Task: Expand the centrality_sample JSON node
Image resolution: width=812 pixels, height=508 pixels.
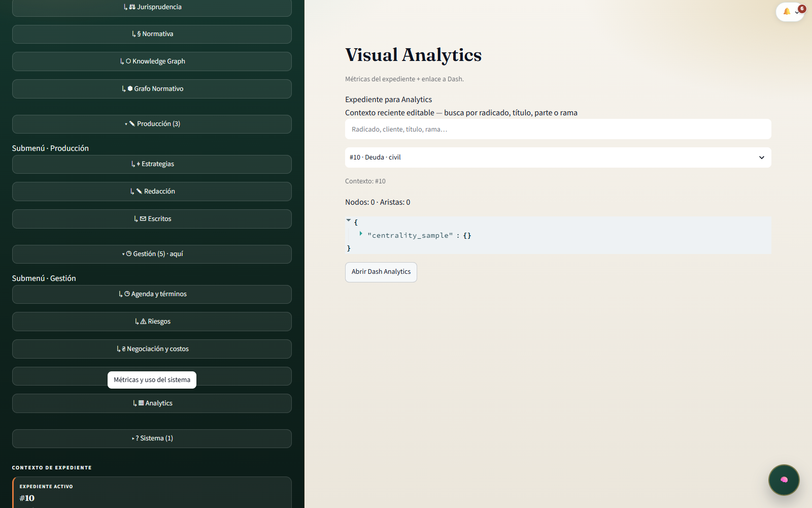Action: [x=361, y=234]
